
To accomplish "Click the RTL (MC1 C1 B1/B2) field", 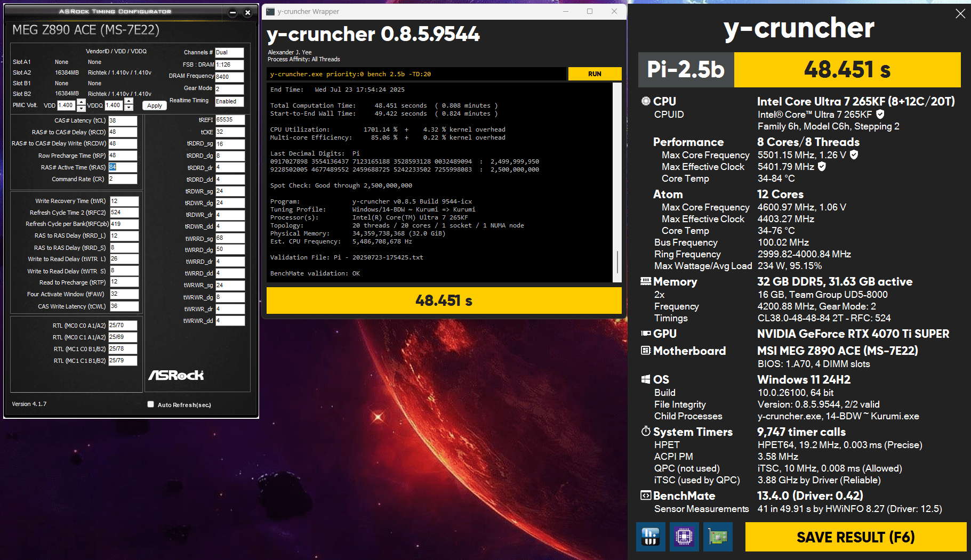I will point(123,361).
